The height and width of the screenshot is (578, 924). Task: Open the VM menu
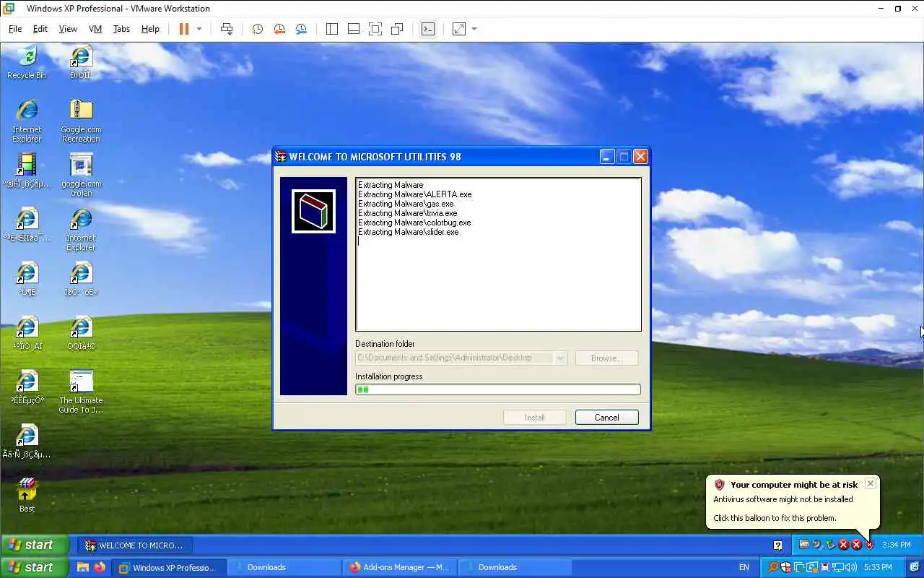[95, 29]
